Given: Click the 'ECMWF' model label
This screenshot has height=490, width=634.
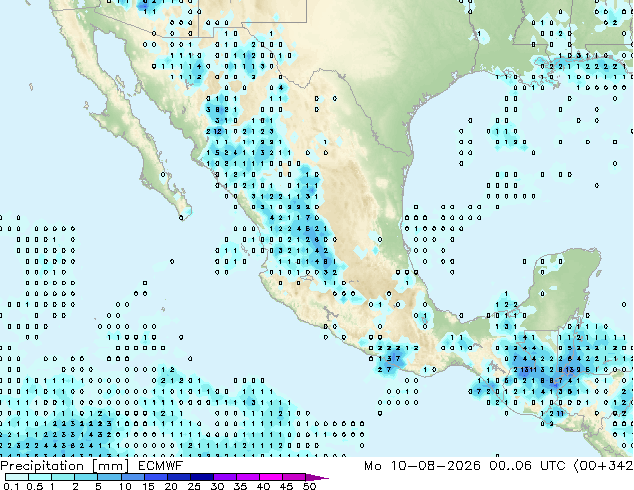Looking at the screenshot, I should point(161,466).
